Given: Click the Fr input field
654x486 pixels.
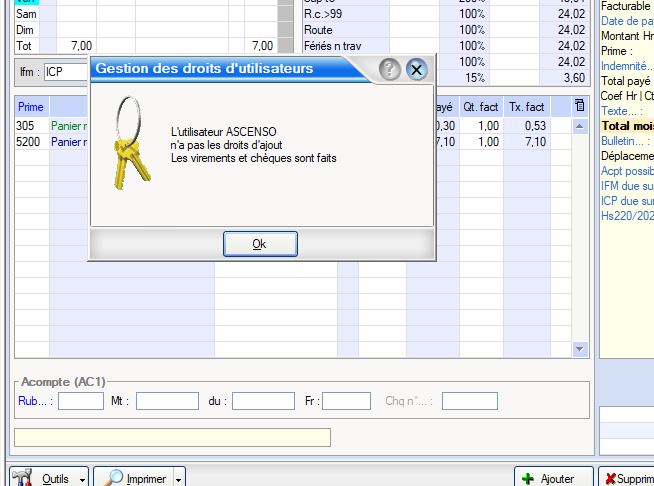Looking at the screenshot, I should coord(346,401).
